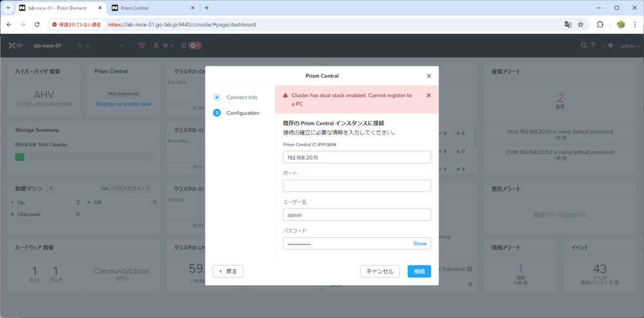The image size is (644, 318).
Task: Dismiss the dual stack error banner
Action: coord(428,95)
